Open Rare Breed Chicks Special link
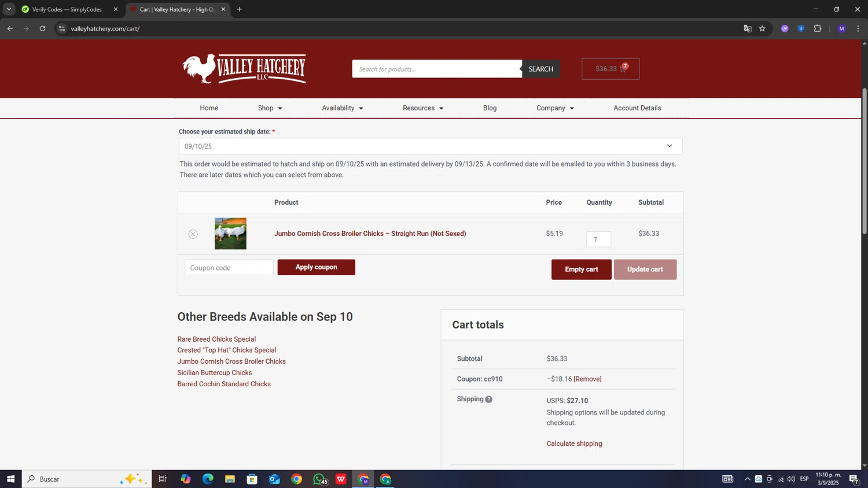Screen dimensions: 868x488 pyautogui.click(x=216, y=339)
